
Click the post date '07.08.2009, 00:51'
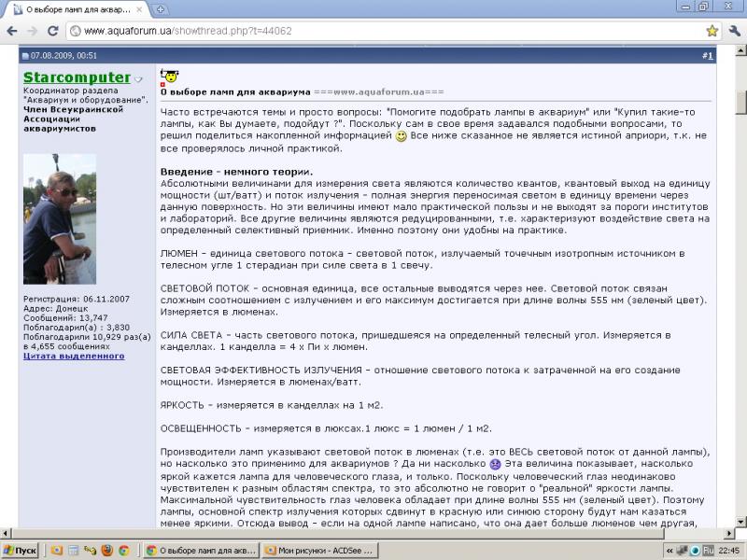click(63, 56)
